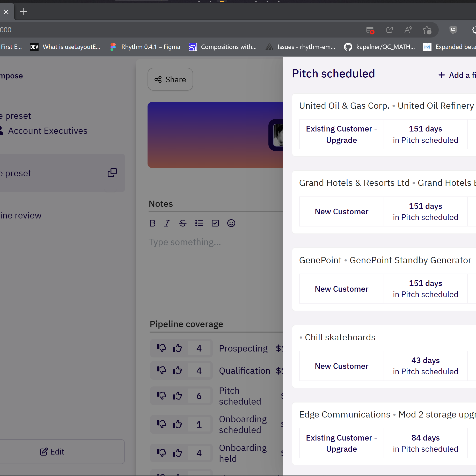Thumbs down the Pitch scheduled stage
476x476 pixels.
click(x=162, y=396)
